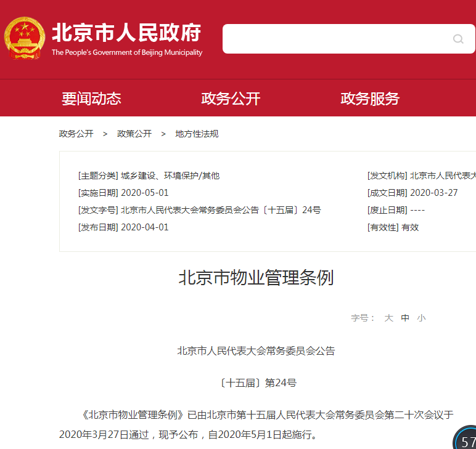Click the 主题分类 text 城乡建设、环境保护/其他
Screen dimensions: 476x449
(x=170, y=176)
